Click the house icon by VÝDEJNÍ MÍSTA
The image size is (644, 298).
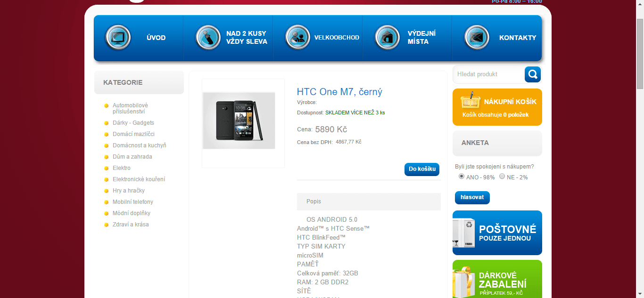click(x=387, y=37)
